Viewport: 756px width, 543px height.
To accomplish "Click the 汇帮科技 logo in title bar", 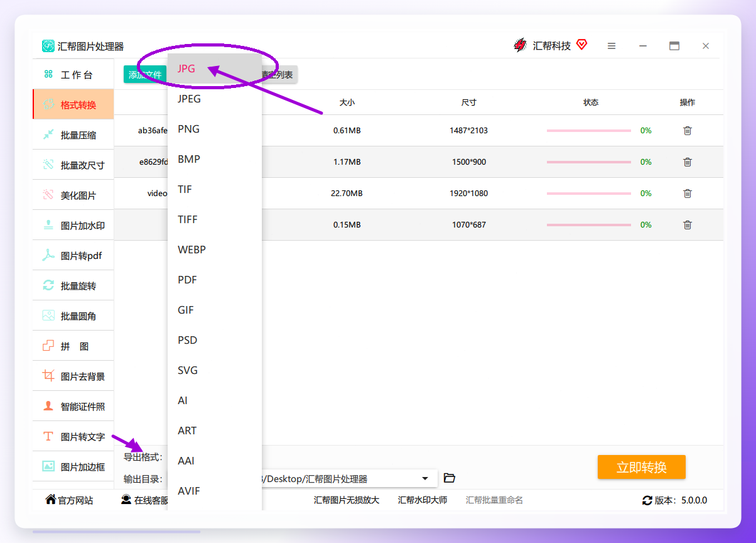I will (x=520, y=45).
